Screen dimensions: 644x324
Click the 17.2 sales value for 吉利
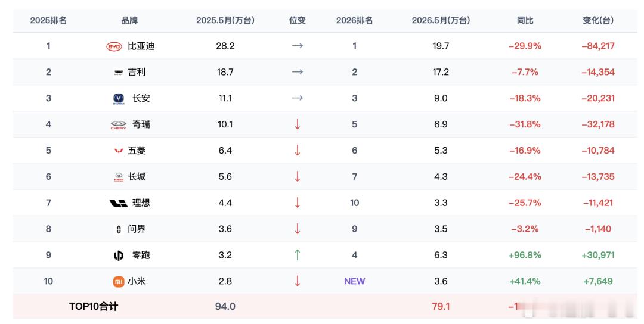(441, 72)
